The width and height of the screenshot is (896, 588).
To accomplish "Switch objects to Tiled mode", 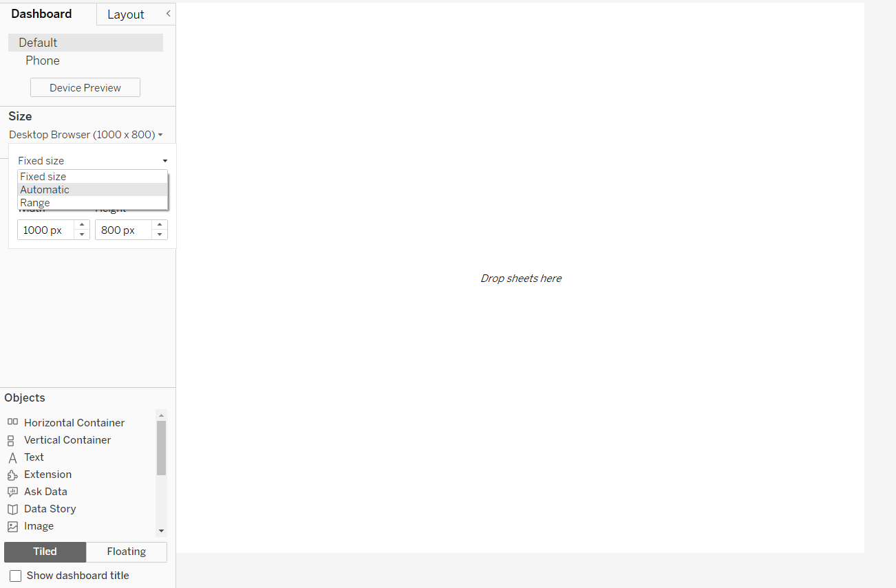I will point(45,552).
